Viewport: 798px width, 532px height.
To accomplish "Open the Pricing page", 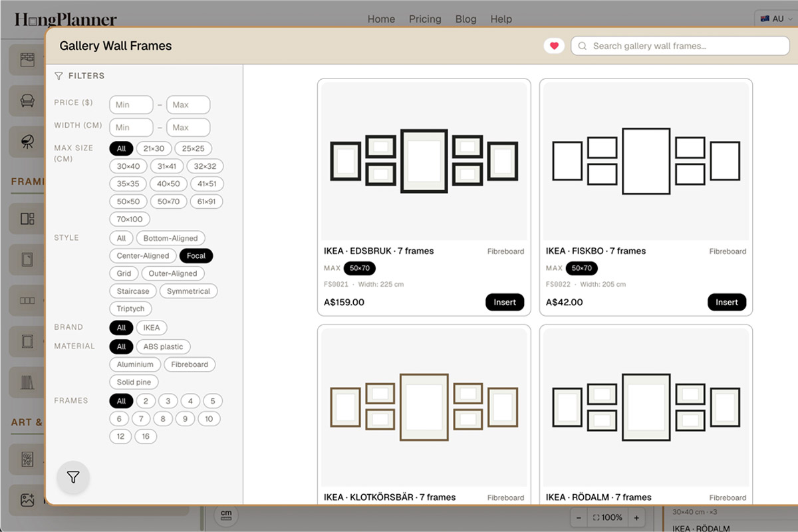I will [x=425, y=19].
